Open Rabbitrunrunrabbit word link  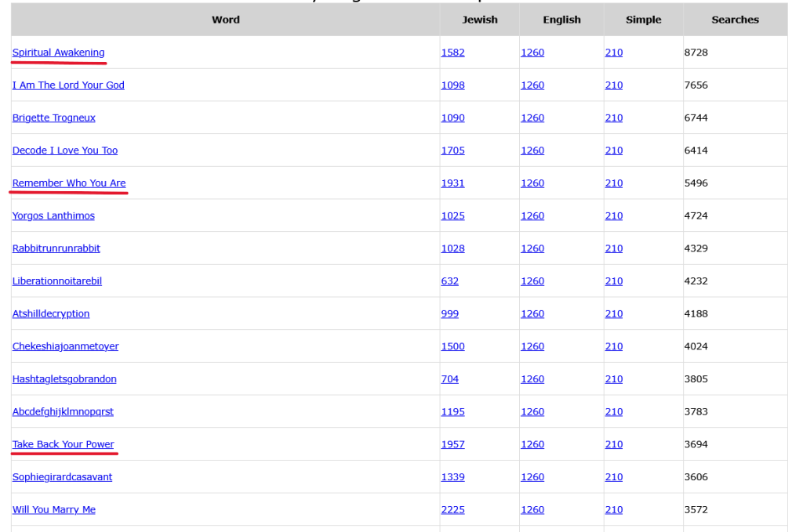[x=56, y=248]
